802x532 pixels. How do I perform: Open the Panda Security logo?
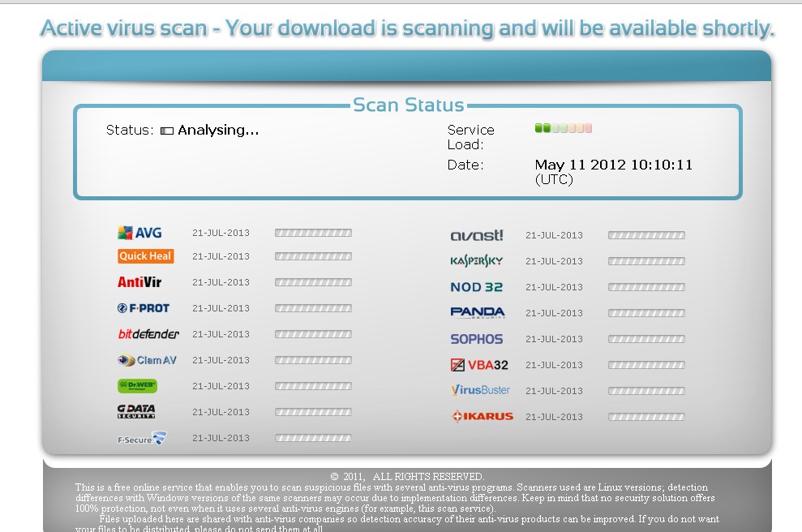(478, 312)
